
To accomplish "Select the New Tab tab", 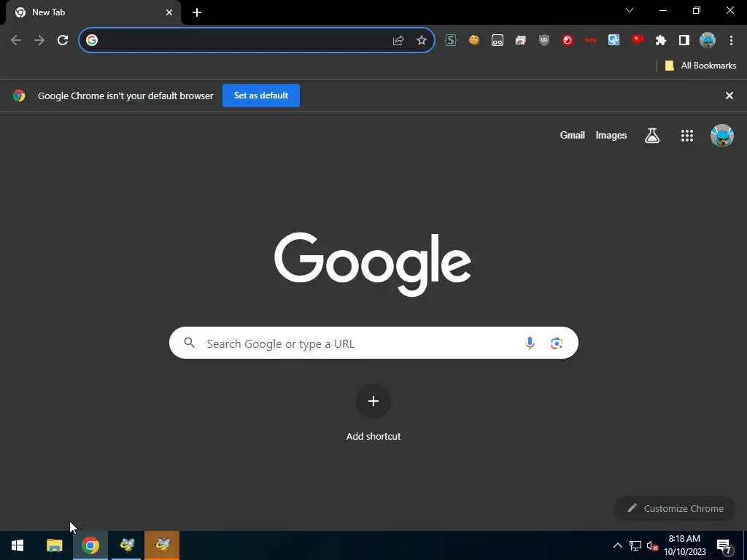I will (x=93, y=12).
